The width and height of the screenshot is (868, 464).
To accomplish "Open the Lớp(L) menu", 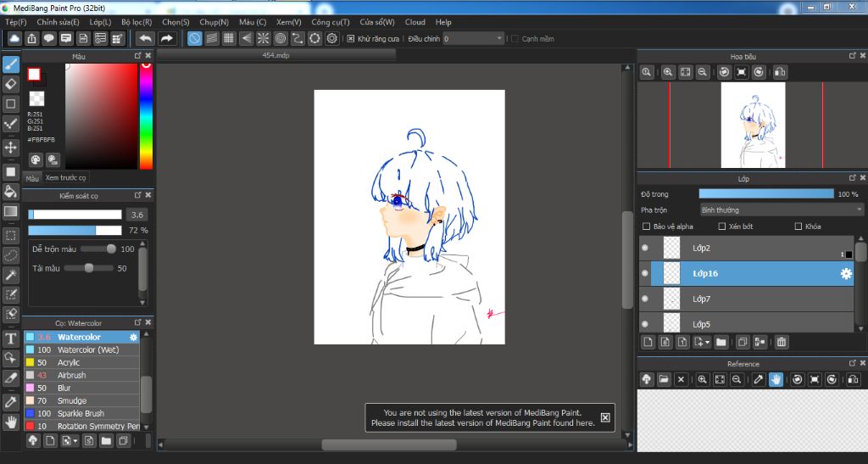I will (x=100, y=22).
